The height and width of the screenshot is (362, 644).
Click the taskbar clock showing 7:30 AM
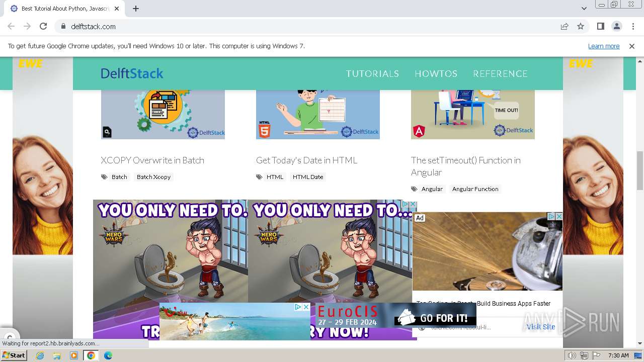point(618,355)
